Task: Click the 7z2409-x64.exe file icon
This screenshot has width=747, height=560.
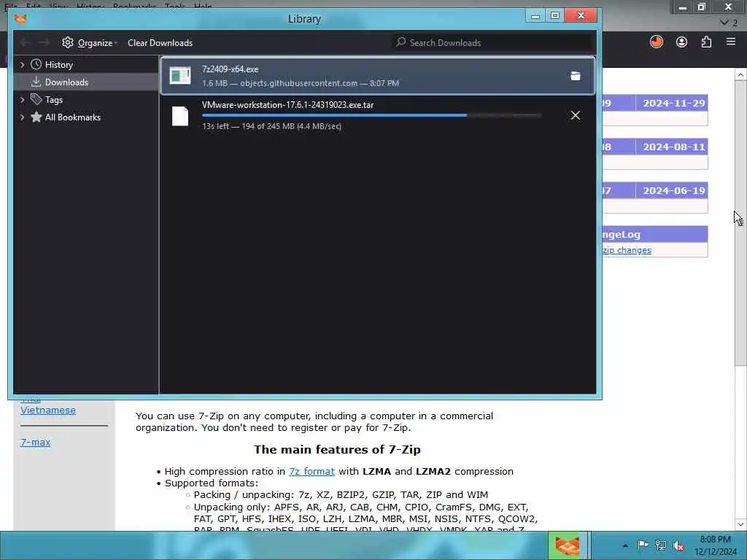Action: pyautogui.click(x=180, y=75)
